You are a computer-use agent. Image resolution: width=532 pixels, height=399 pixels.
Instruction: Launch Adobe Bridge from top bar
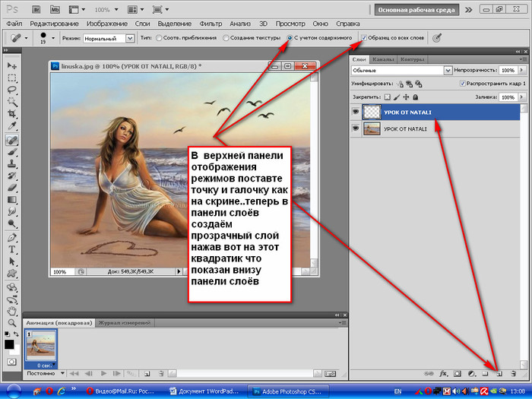pyautogui.click(x=36, y=9)
